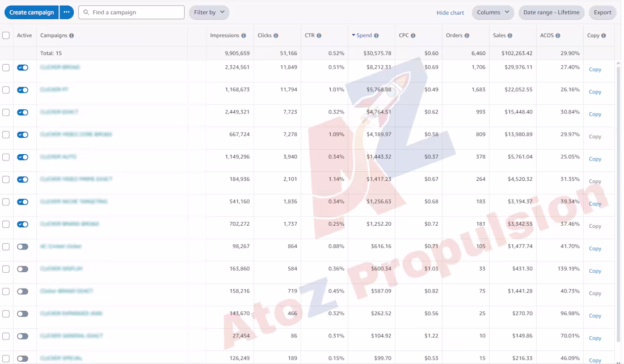Sort by the Active column header
This screenshot has width=624, height=364.
coord(24,35)
